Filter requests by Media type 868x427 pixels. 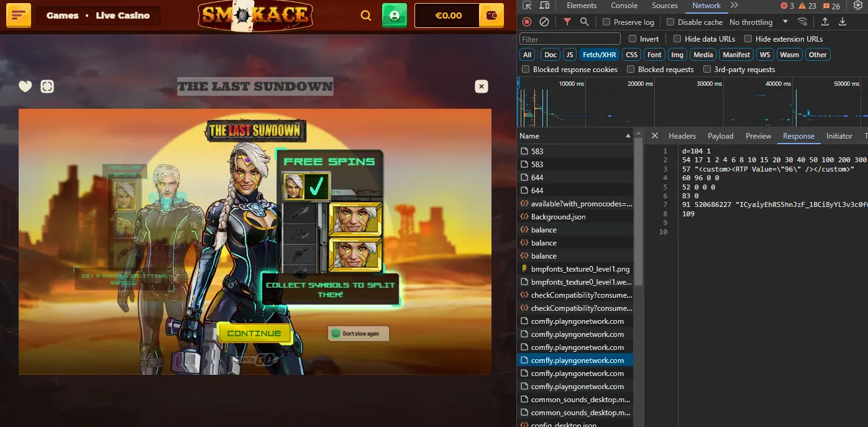703,55
